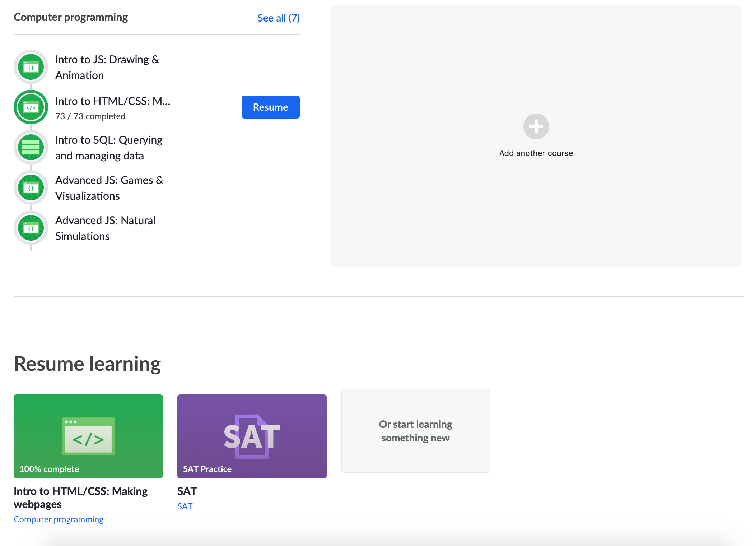Click the plus icon to add another course
The height and width of the screenshot is (546, 756).
pos(536,126)
